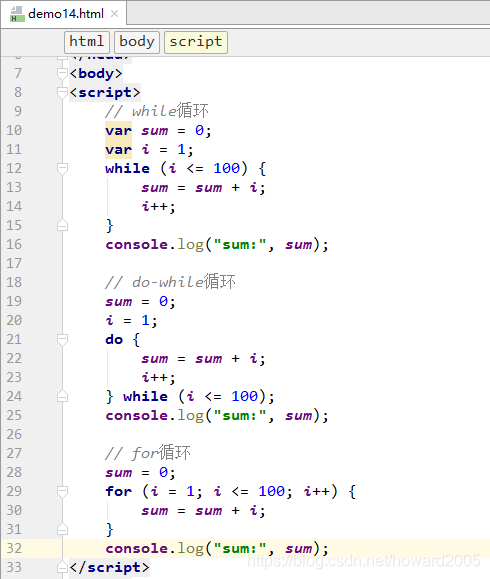The width and height of the screenshot is (490, 579).
Task: Click console.log statement on line 32
Action: pos(217,549)
